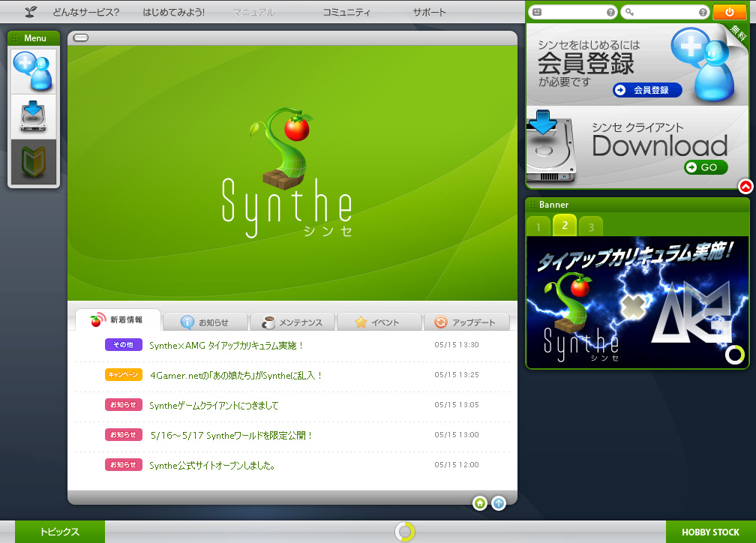Toggle the main panel with the pill-shaped minimize button
The height and width of the screenshot is (543, 756).
[81, 37]
